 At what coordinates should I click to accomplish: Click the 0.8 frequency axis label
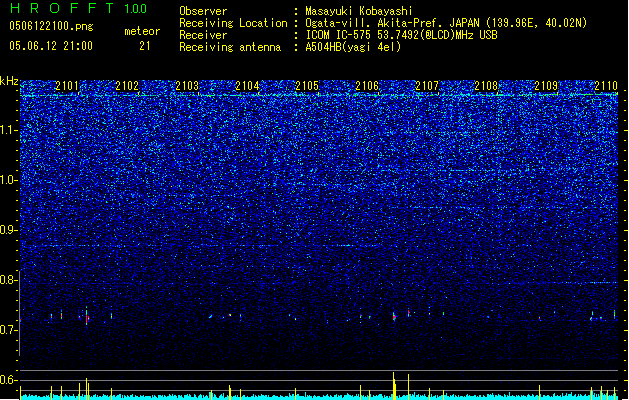(8, 280)
